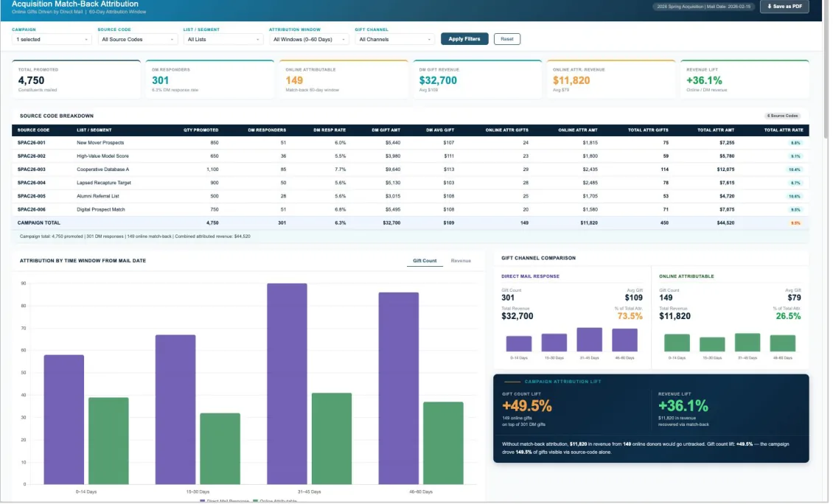Open the Campaign dropdown showing 1 selected
Viewport: 833px width, 504px height.
pos(52,39)
